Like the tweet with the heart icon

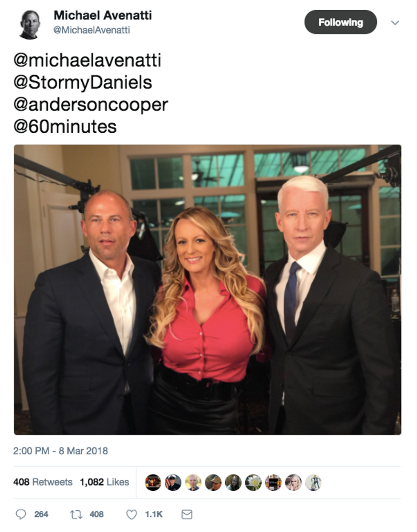tap(131, 515)
